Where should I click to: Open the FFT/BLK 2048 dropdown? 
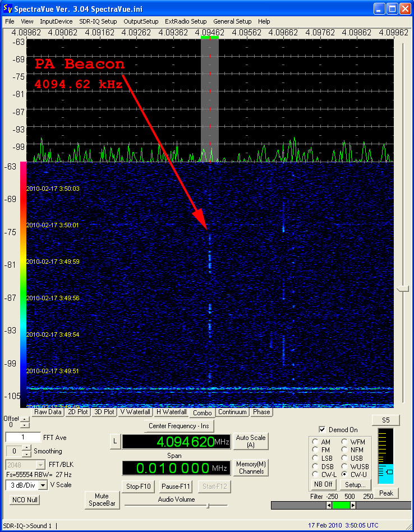[x=41, y=465]
